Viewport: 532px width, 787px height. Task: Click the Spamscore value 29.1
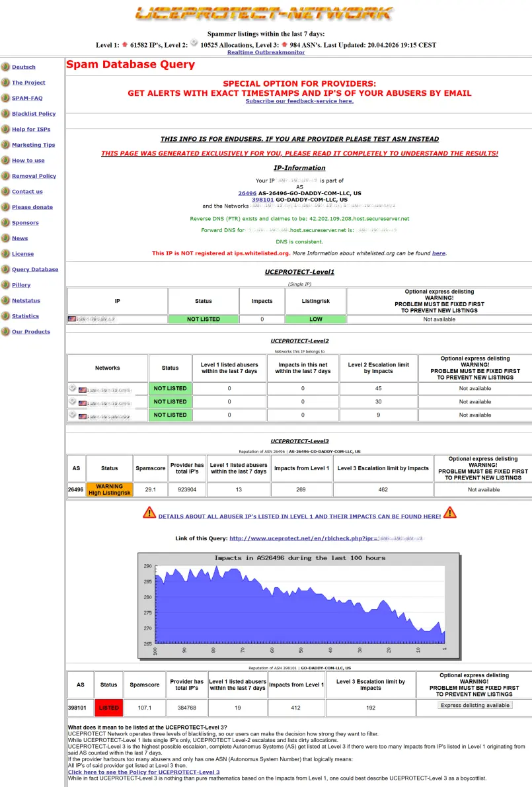click(x=151, y=489)
